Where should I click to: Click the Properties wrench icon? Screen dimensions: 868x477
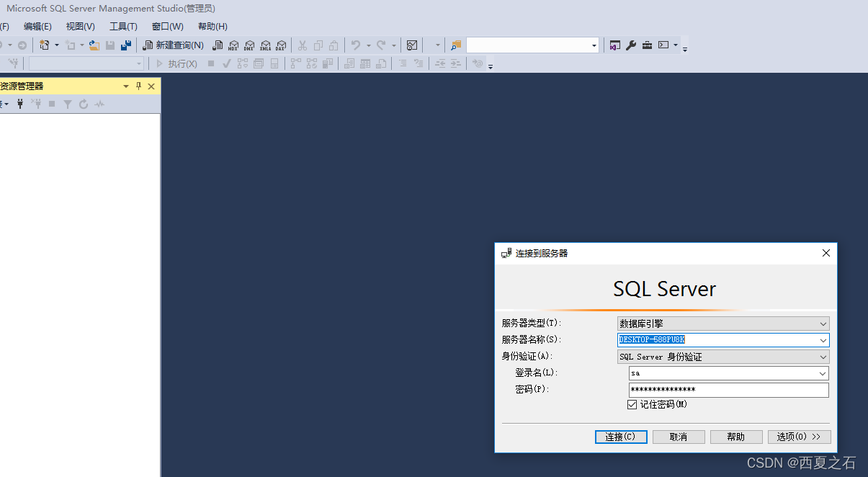coord(631,45)
